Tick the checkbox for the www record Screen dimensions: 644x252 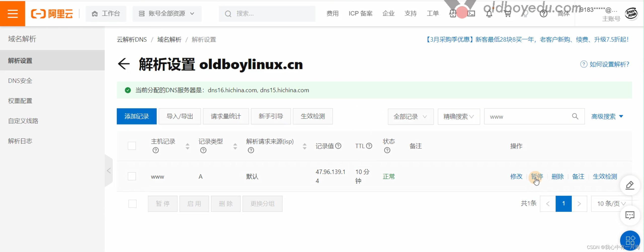tap(132, 176)
